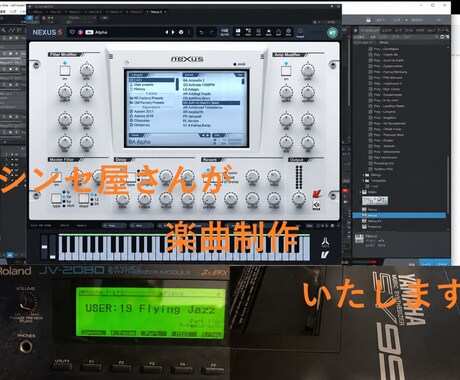Select User presets in the category list

[143, 85]
